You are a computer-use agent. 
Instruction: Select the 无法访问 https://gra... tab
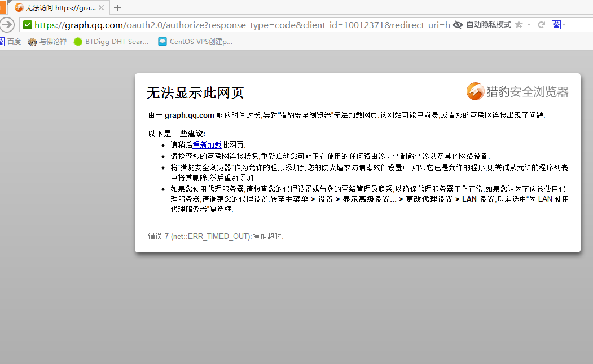[59, 7]
